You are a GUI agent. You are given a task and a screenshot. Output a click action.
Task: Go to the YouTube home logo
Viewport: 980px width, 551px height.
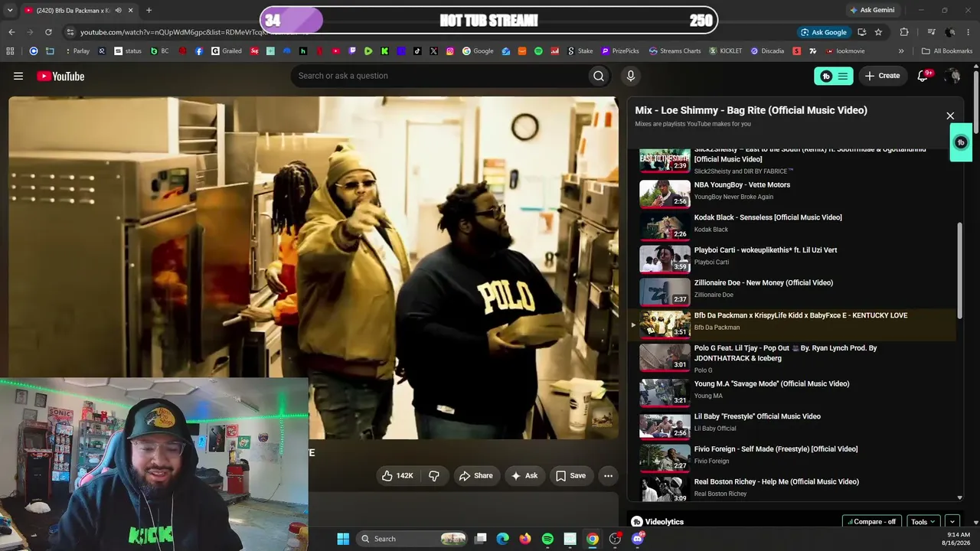pyautogui.click(x=60, y=76)
